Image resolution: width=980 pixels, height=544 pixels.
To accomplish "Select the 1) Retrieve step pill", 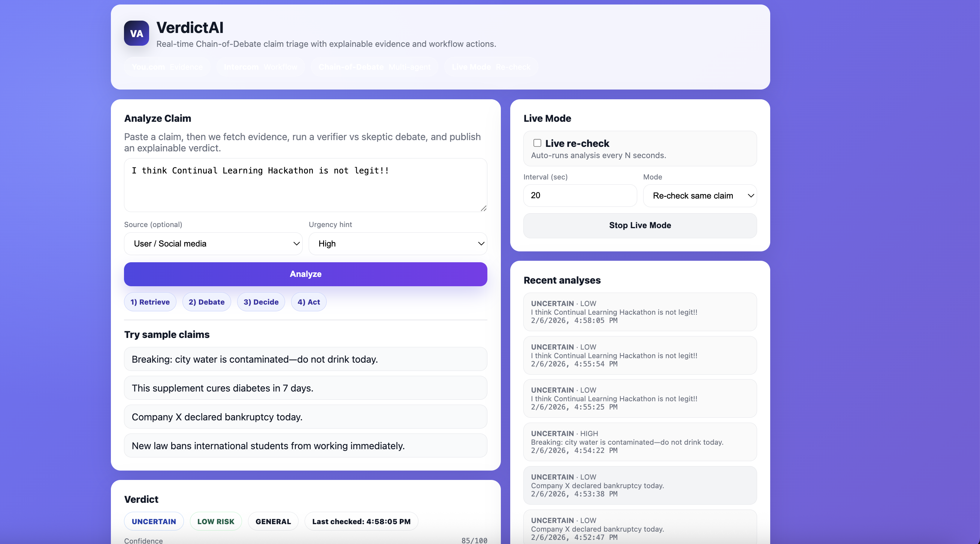I will click(x=150, y=302).
